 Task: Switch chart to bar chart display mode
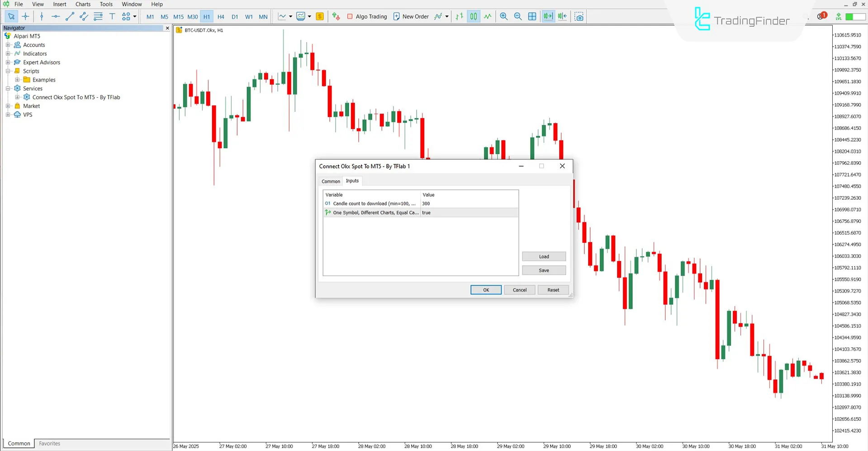(x=459, y=16)
